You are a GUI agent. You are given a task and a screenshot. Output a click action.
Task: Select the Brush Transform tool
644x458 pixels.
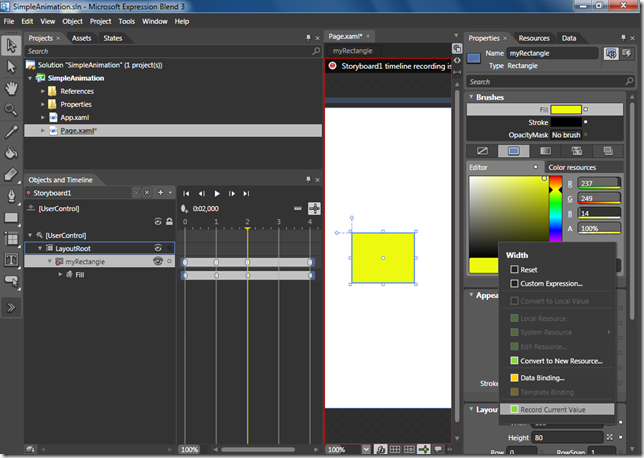click(12, 175)
